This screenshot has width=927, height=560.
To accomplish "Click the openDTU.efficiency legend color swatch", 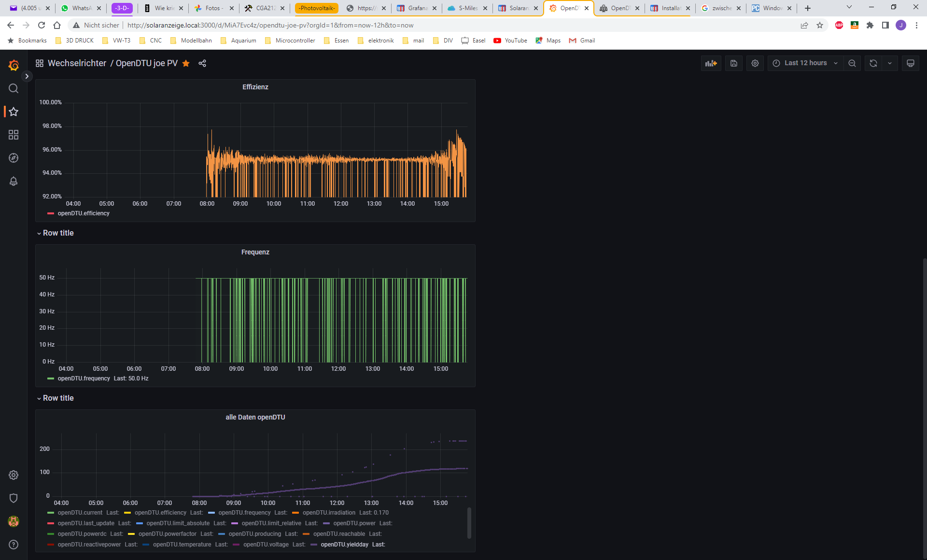I will pos(51,213).
